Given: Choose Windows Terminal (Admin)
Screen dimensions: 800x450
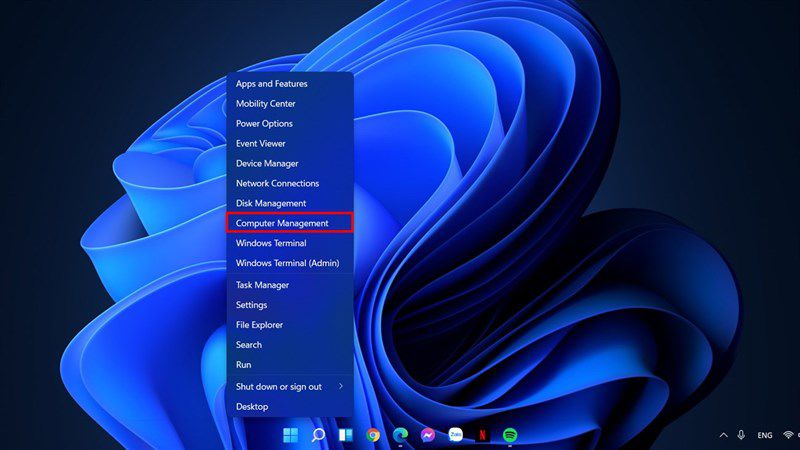Looking at the screenshot, I should [290, 263].
